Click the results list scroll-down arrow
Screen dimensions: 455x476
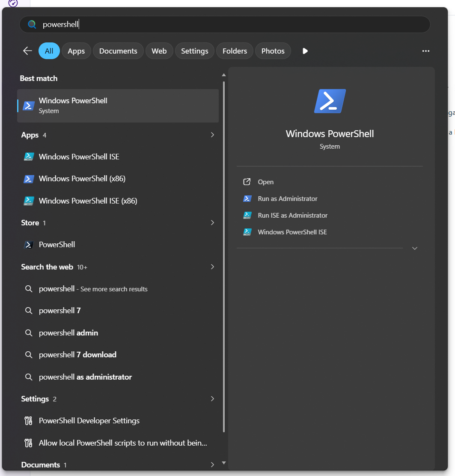click(224, 463)
